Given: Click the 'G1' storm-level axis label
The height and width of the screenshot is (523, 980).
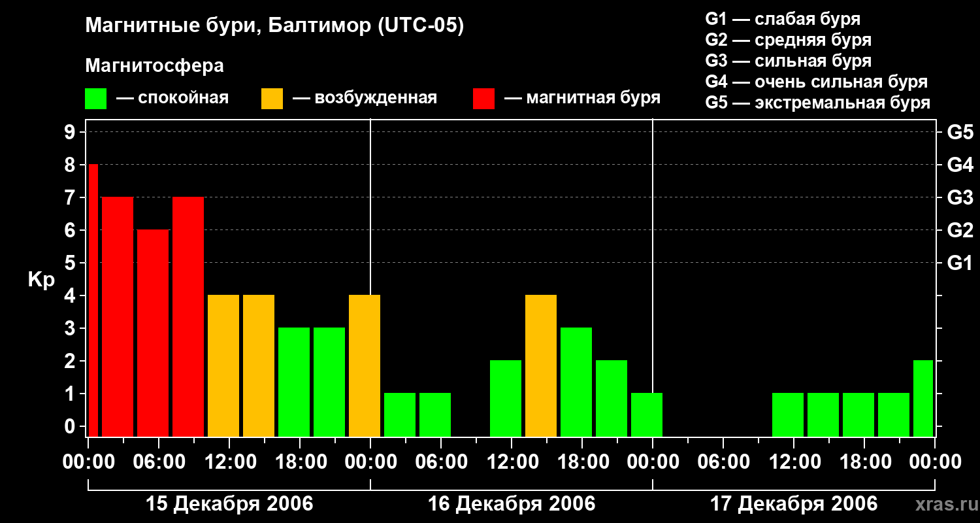Looking at the screenshot, I should [960, 263].
